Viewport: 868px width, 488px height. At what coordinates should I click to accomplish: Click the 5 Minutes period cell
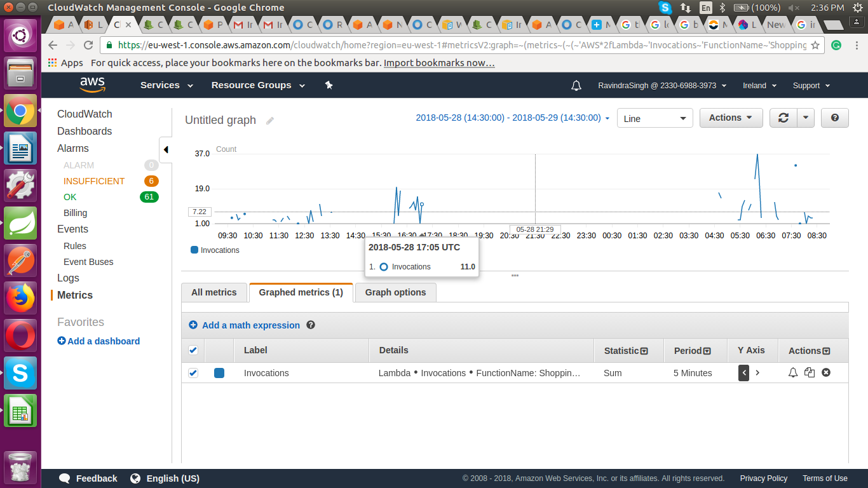click(x=693, y=373)
